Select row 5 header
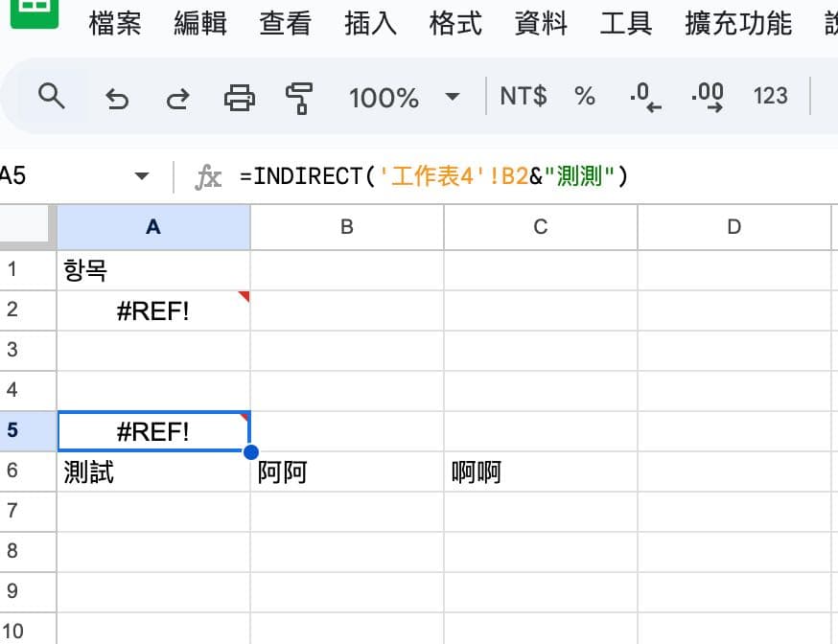 pyautogui.click(x=28, y=431)
